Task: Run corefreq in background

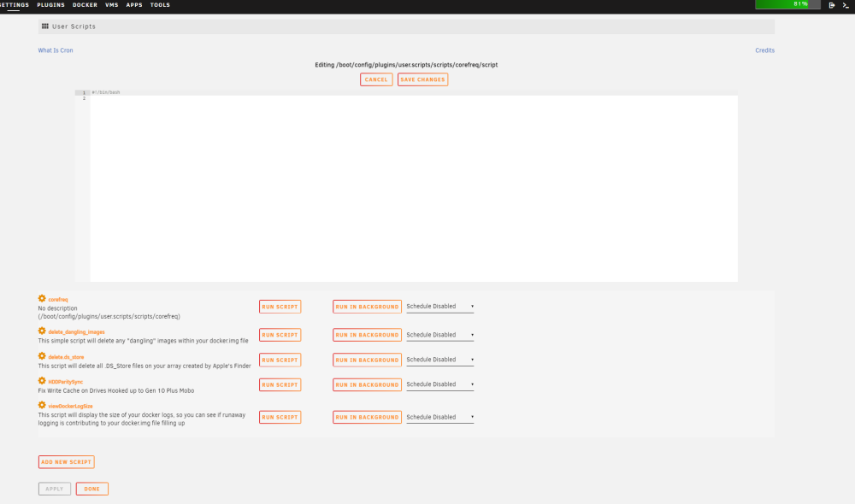Action: 367,307
